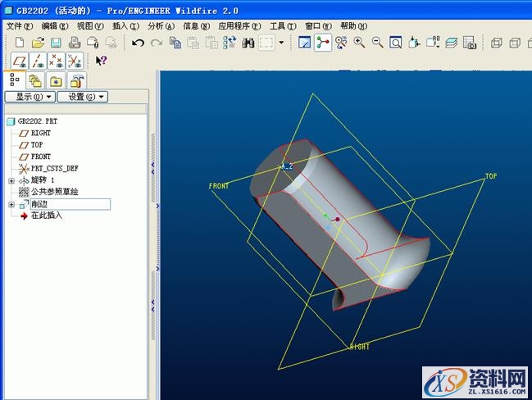Open the 显示 dropdown in model tree

[x=30, y=97]
